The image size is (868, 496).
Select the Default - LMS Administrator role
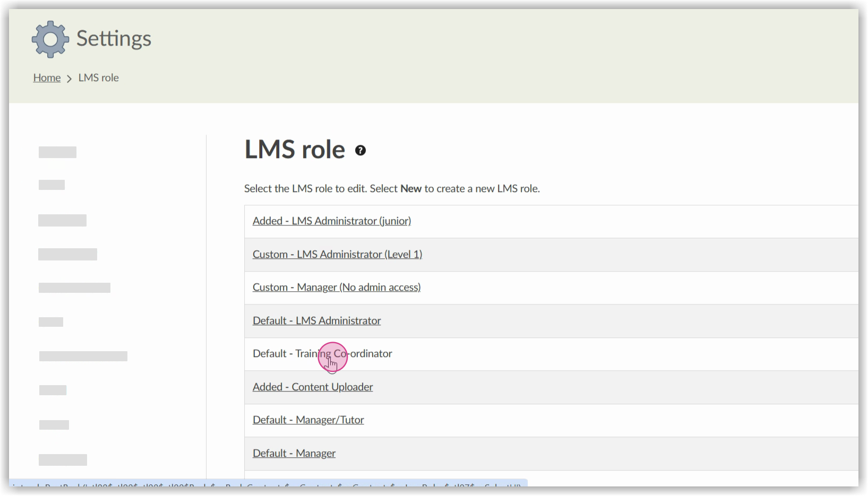[x=316, y=320]
